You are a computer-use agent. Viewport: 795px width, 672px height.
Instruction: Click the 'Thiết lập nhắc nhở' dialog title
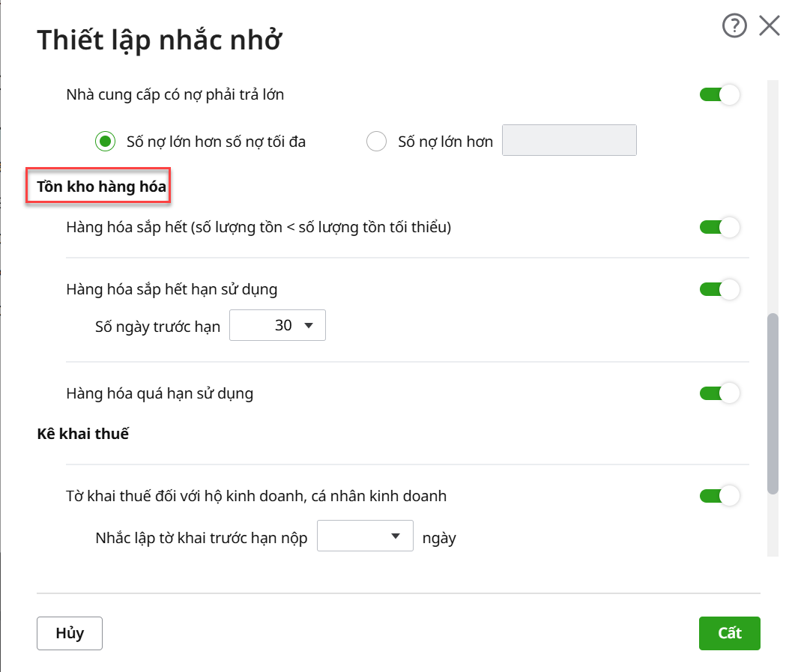point(159,39)
